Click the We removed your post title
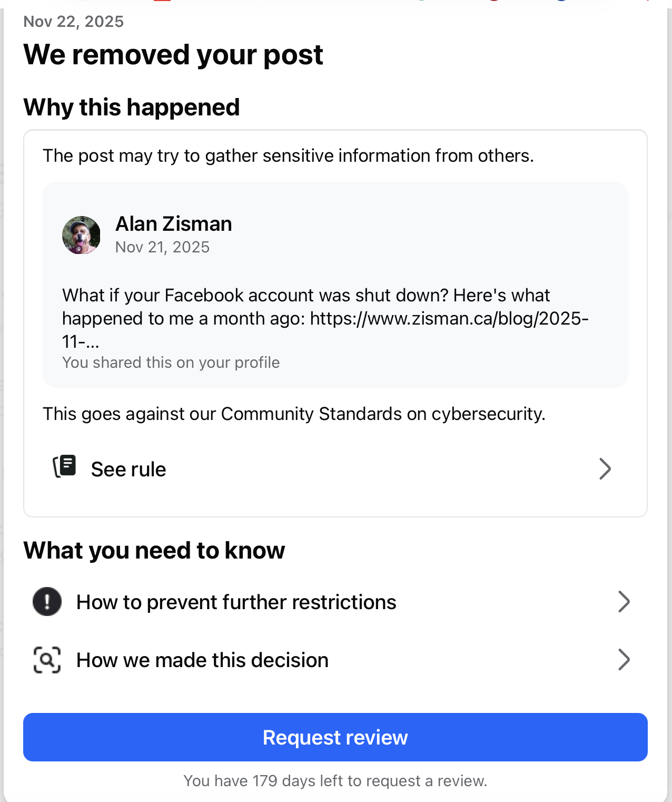 (x=174, y=54)
